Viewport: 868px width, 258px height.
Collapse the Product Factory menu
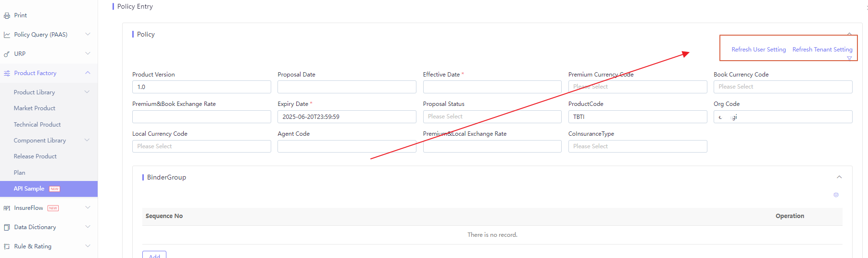[88, 73]
